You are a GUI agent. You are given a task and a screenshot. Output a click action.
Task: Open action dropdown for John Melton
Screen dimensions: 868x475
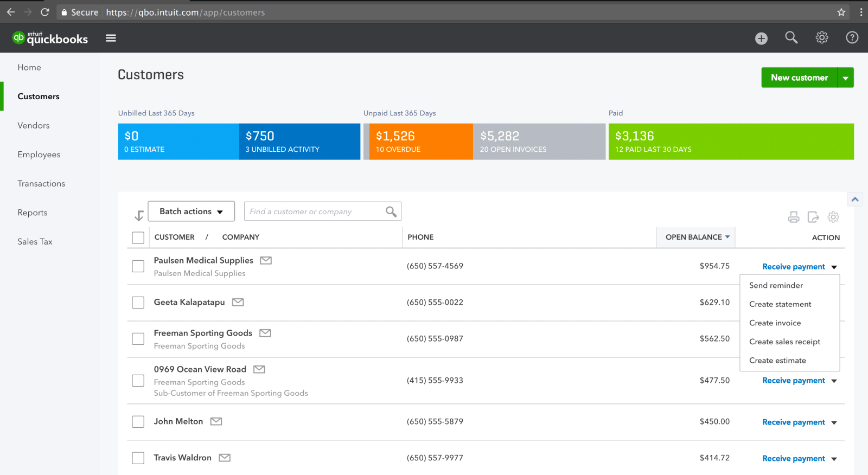tap(834, 422)
